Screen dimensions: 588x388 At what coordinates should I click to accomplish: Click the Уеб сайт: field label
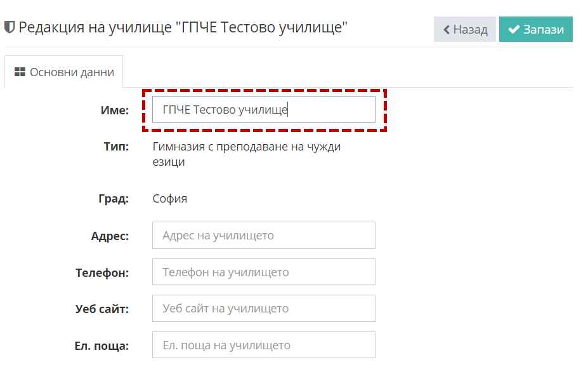(x=102, y=309)
